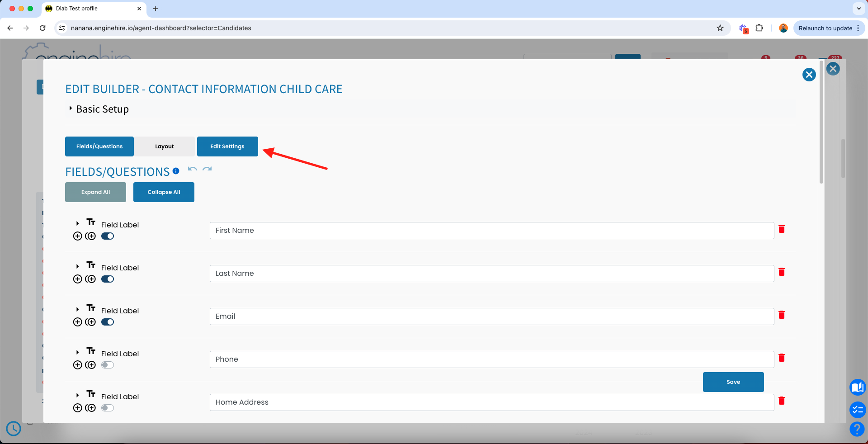Screen dimensions: 868x444
Task: Expand the Last Name field row
Action: click(x=78, y=266)
